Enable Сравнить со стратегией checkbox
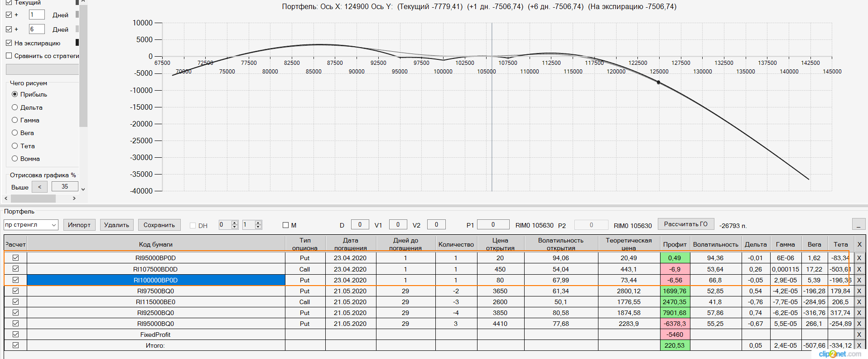Screen dimensions: 868x359 tap(9, 56)
